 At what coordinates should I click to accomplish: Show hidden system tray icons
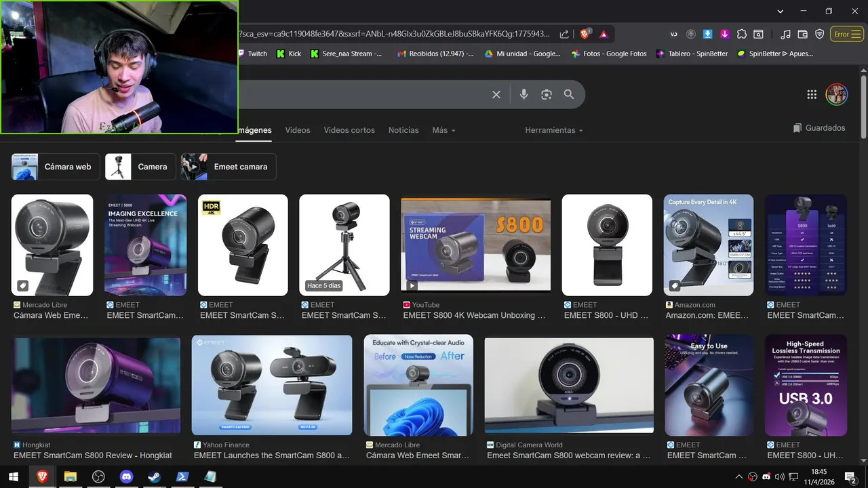pos(738,476)
